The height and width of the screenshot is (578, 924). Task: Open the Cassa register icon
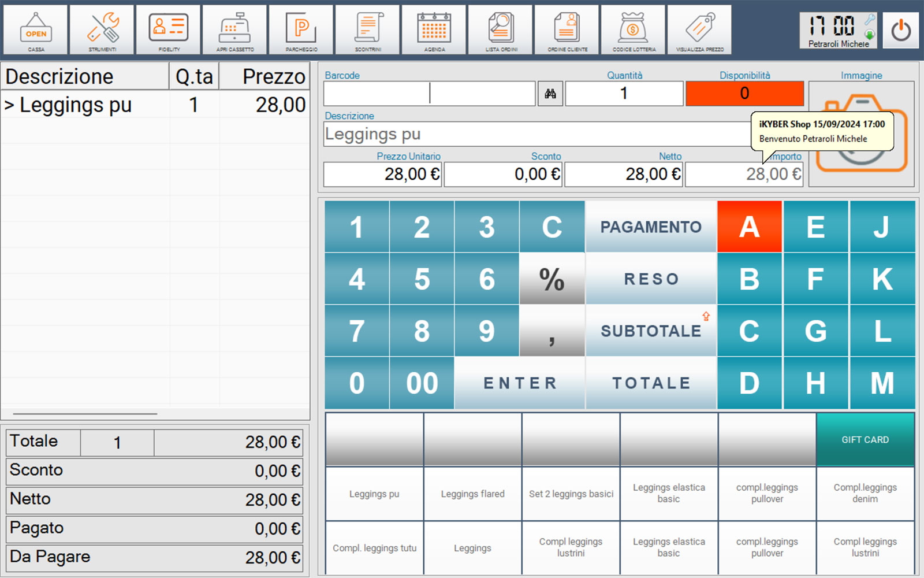pyautogui.click(x=36, y=30)
